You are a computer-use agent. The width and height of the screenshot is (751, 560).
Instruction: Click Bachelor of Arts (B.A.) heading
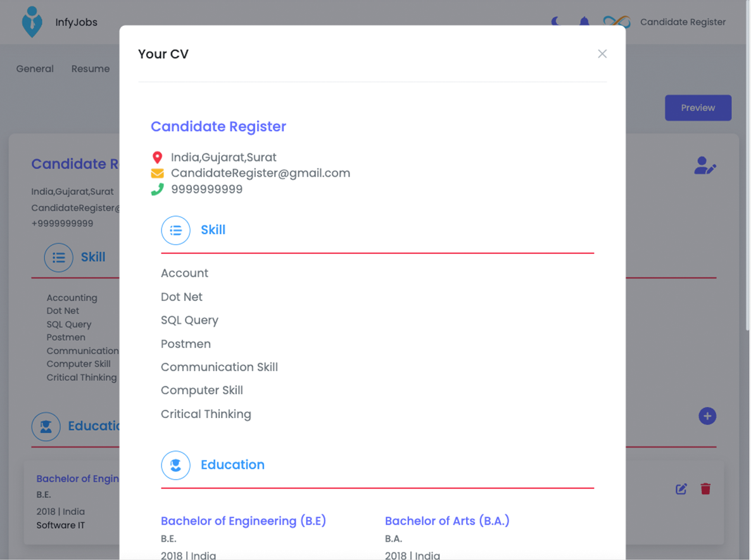point(447,521)
